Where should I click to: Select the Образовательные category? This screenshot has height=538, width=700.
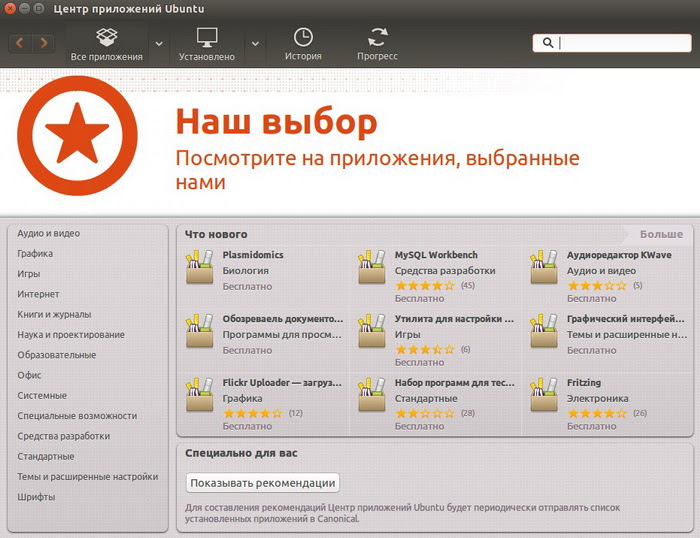[x=57, y=355]
